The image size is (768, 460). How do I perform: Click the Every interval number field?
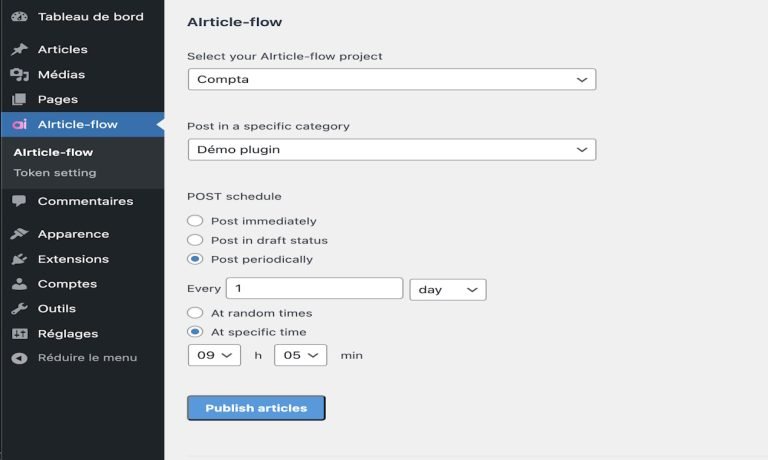pyautogui.click(x=314, y=289)
